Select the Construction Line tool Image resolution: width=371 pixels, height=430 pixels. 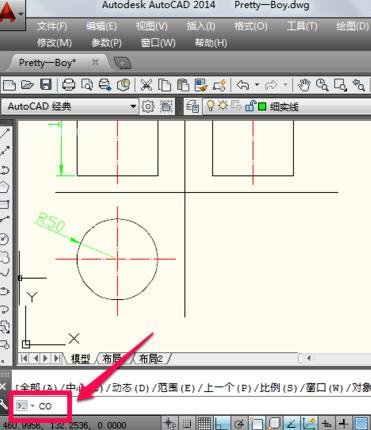(x=5, y=151)
